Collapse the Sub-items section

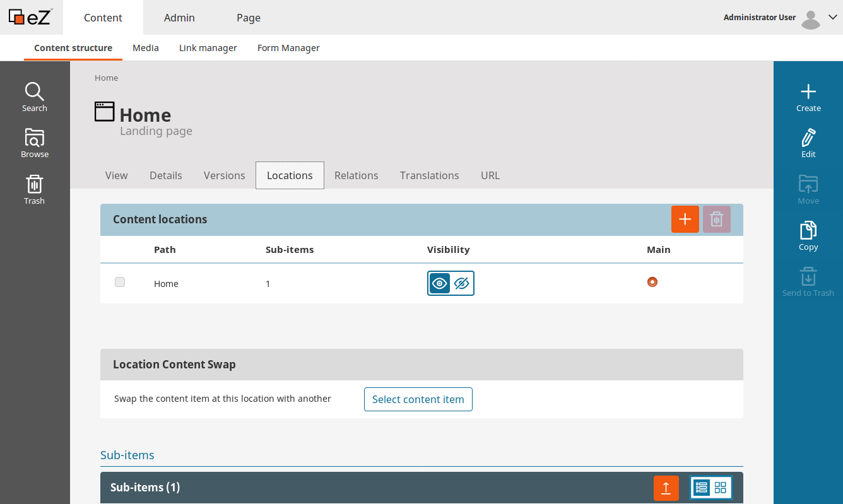click(x=127, y=455)
